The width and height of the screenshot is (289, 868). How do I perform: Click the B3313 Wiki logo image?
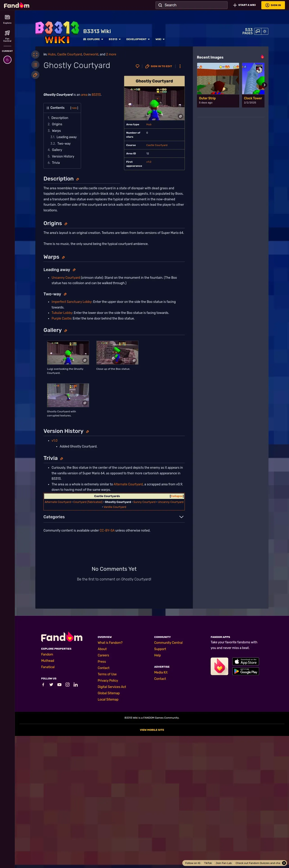[57, 32]
